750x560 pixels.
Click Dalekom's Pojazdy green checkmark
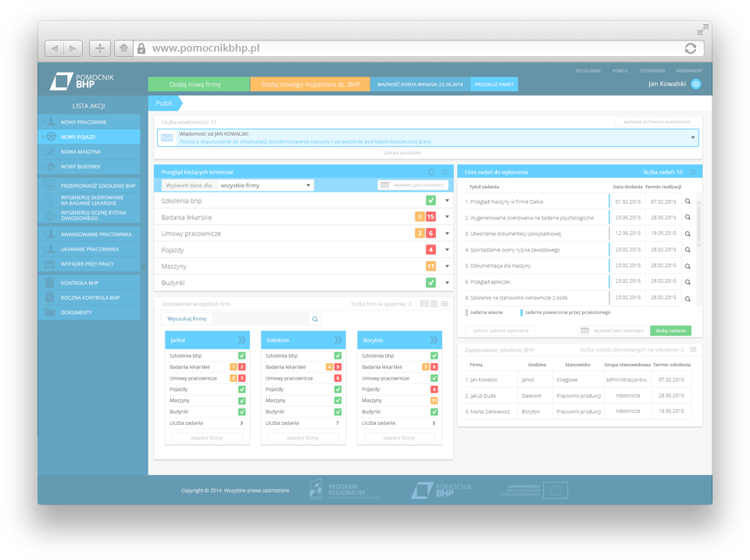(x=337, y=389)
